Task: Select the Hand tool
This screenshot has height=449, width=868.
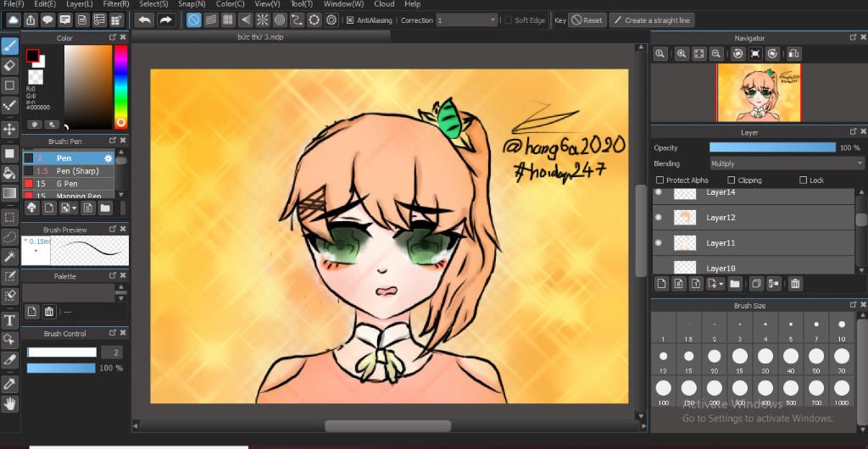Action: pos(9,403)
